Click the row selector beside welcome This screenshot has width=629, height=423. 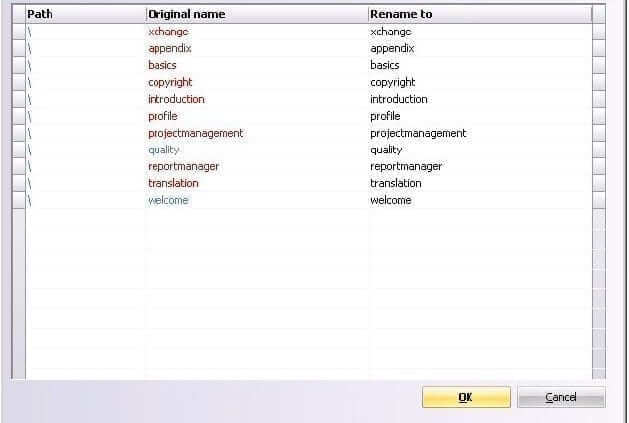click(x=19, y=200)
